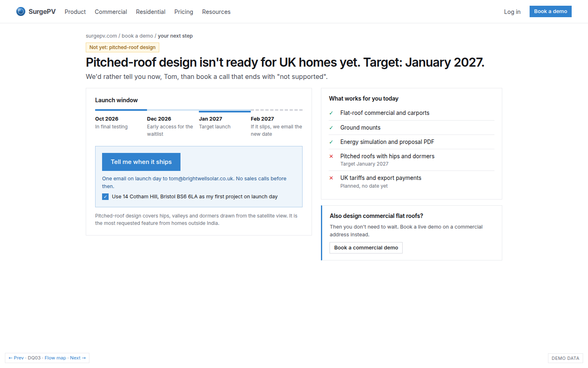The height and width of the screenshot is (368, 588).
Task: Click the cross icon beside UK tariffs
Action: tap(331, 178)
